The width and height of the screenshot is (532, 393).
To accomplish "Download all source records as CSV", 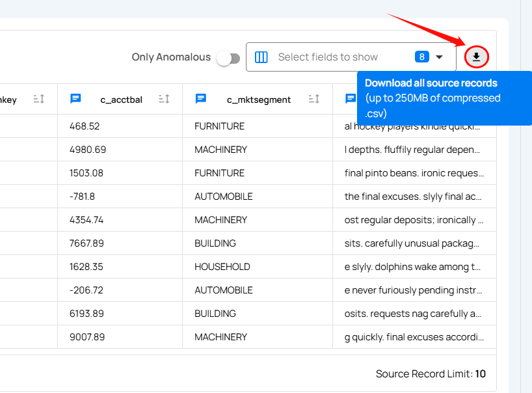I will pyautogui.click(x=476, y=57).
